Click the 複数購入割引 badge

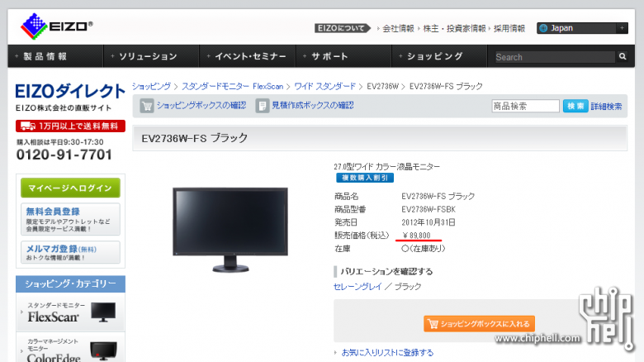point(365,178)
